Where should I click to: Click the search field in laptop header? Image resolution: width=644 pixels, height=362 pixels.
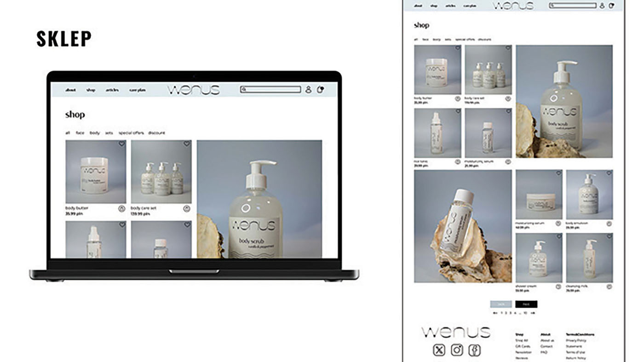(x=270, y=90)
